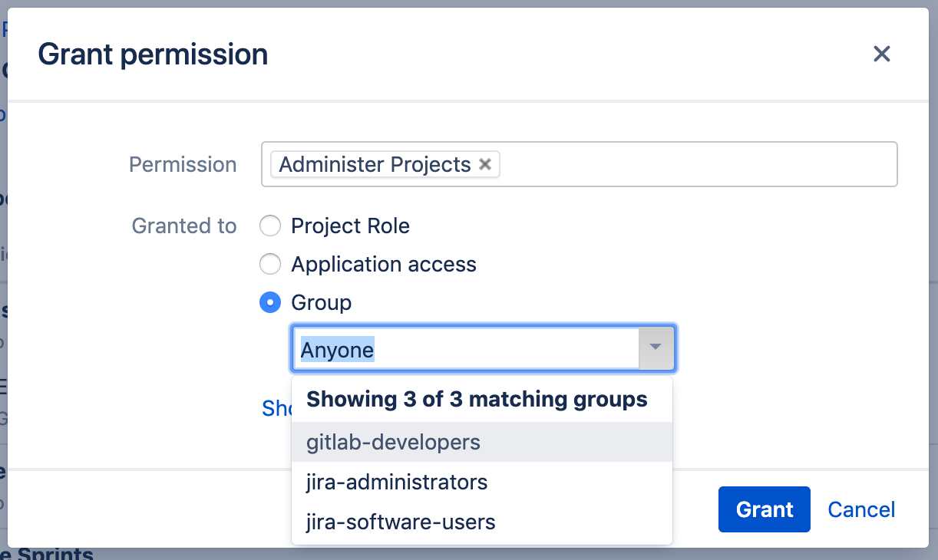Close the Grant permission dialog
Image resolution: width=938 pixels, height=560 pixels.
[x=881, y=54]
